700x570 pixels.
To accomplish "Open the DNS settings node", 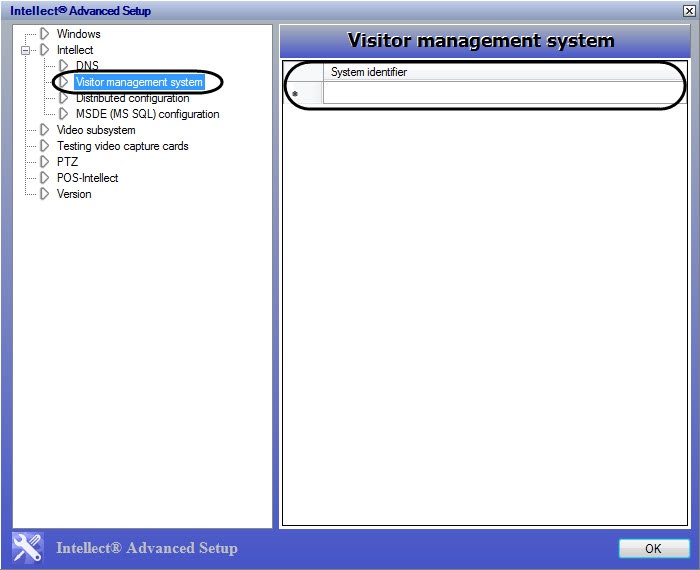I will click(87, 66).
